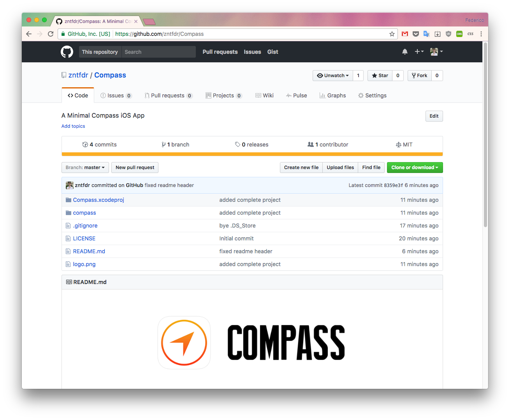Open the Branch: master dropdown
This screenshot has height=420, width=510.
coord(85,168)
